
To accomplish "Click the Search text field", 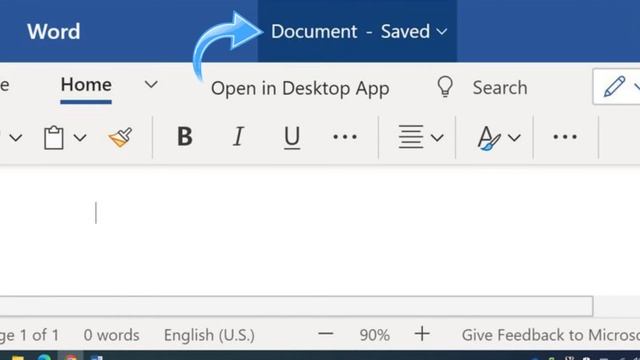I will point(500,87).
